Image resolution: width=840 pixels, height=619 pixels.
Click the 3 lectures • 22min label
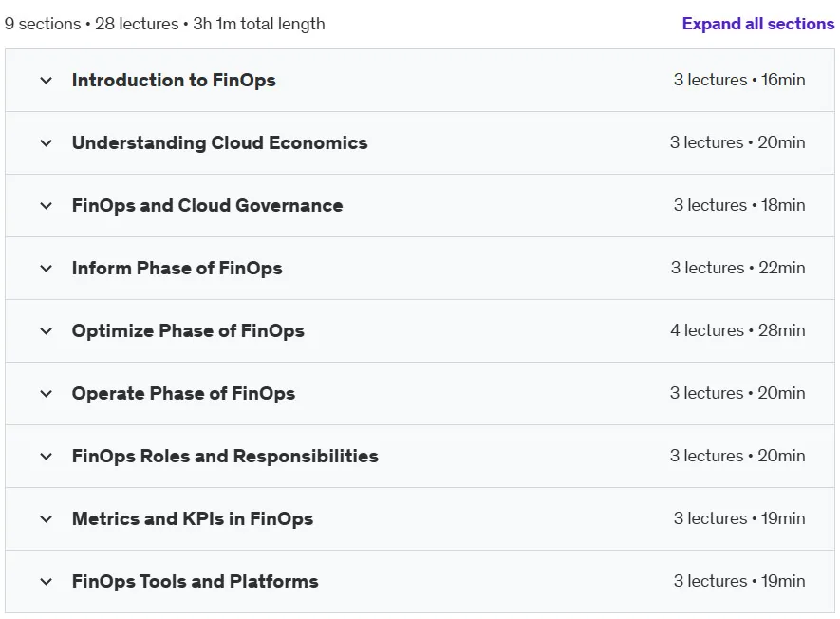pyautogui.click(x=738, y=268)
